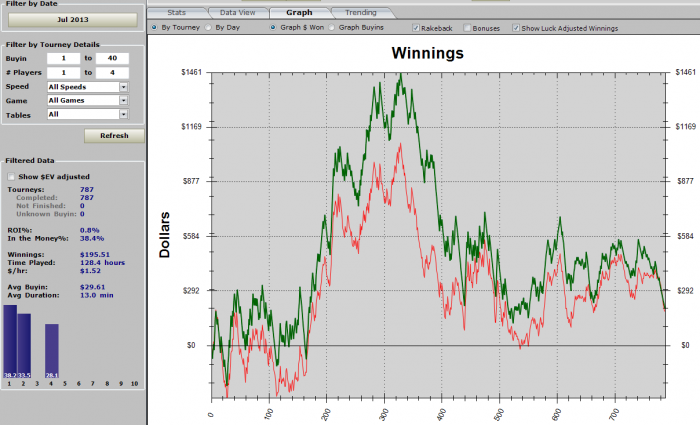
Task: Expand the Tables dropdown
Action: (124, 115)
